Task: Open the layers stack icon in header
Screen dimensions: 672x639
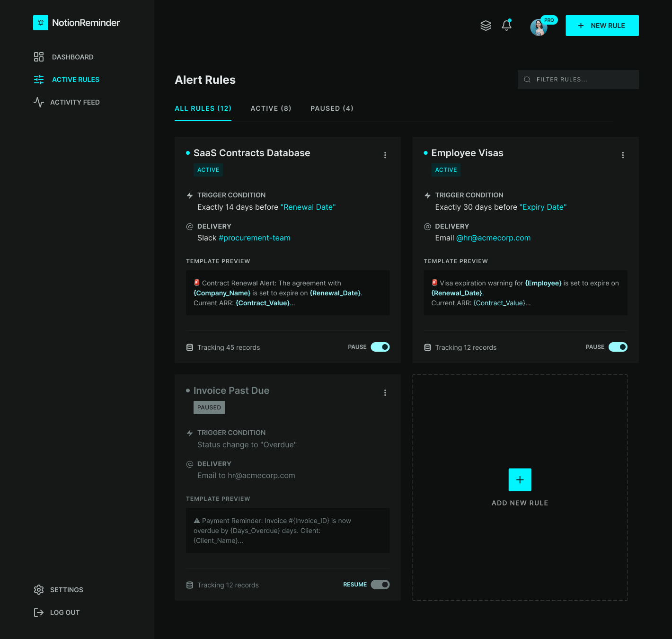Action: (486, 26)
